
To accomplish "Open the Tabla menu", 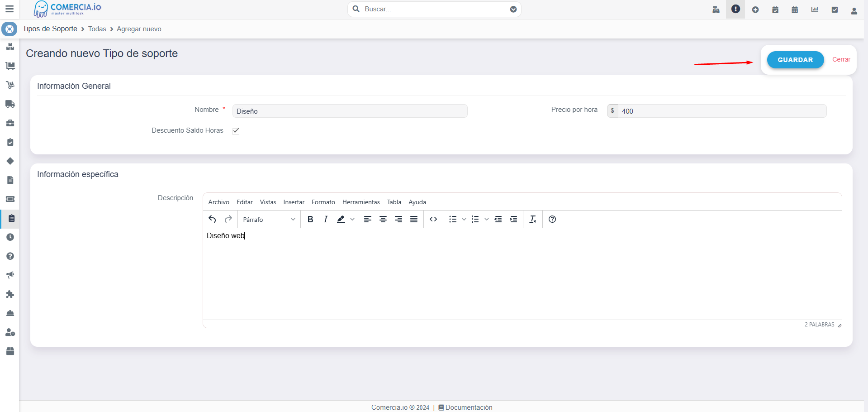I will click(x=394, y=202).
